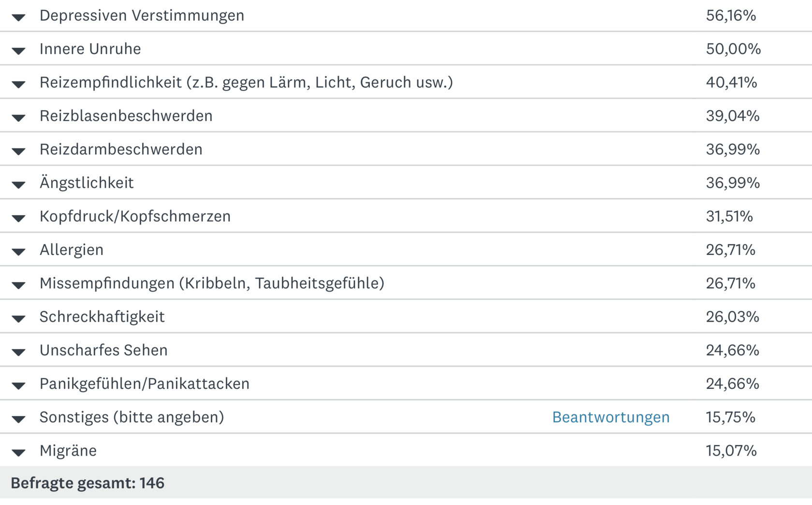Click the Befragte gesamt: 146 summary
The image size is (812, 505).
(x=87, y=483)
